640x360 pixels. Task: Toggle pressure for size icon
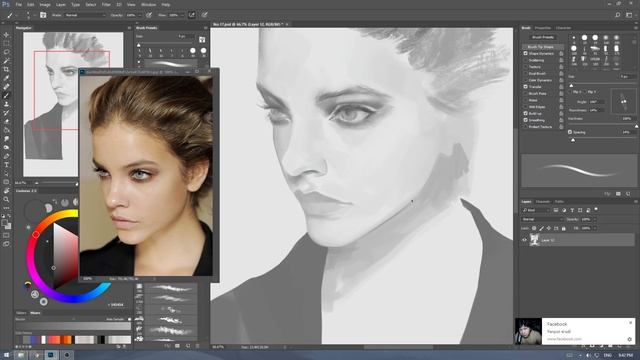(204, 15)
